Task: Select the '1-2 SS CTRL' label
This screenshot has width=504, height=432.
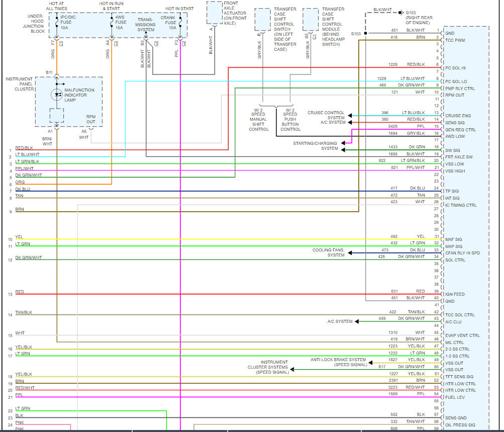Action: click(x=457, y=356)
